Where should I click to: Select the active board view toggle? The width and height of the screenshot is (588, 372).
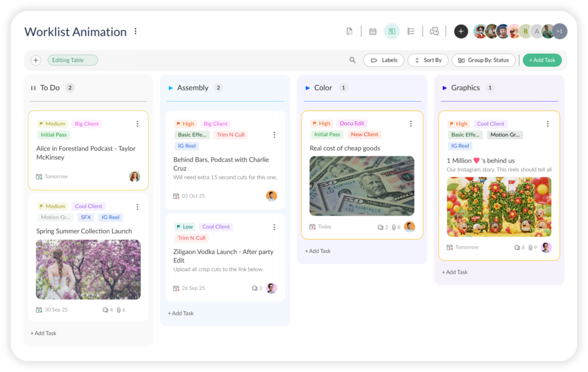click(392, 32)
